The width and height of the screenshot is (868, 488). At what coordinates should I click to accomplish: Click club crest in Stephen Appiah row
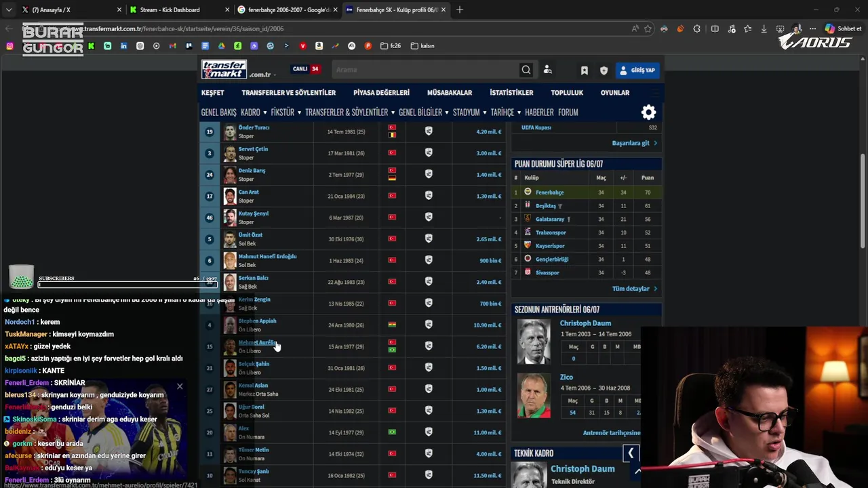(429, 325)
